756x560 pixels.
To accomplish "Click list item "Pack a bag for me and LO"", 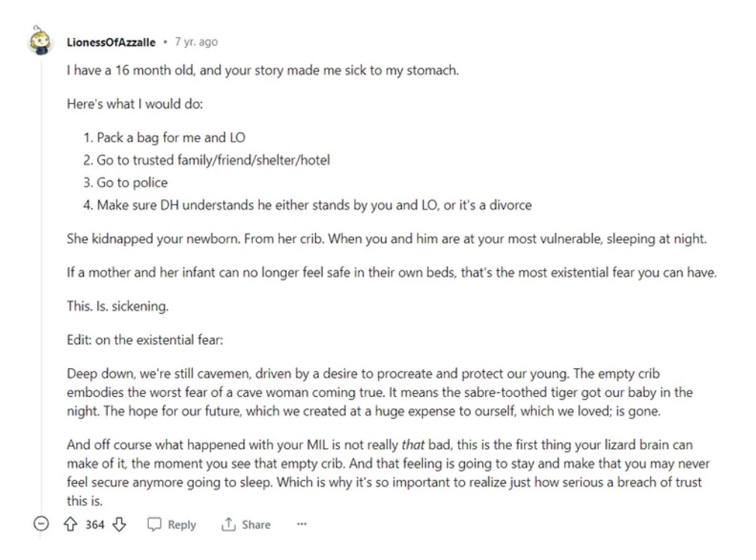I will coord(171,138).
